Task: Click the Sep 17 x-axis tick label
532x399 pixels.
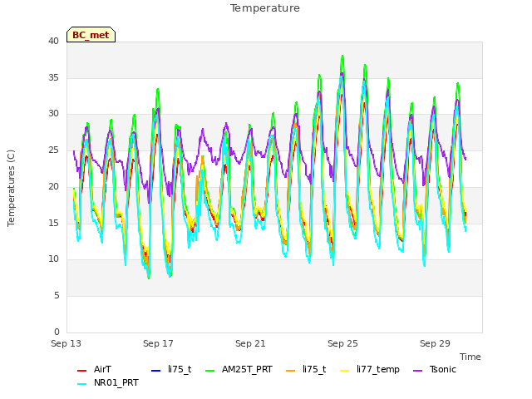Action: [158, 343]
